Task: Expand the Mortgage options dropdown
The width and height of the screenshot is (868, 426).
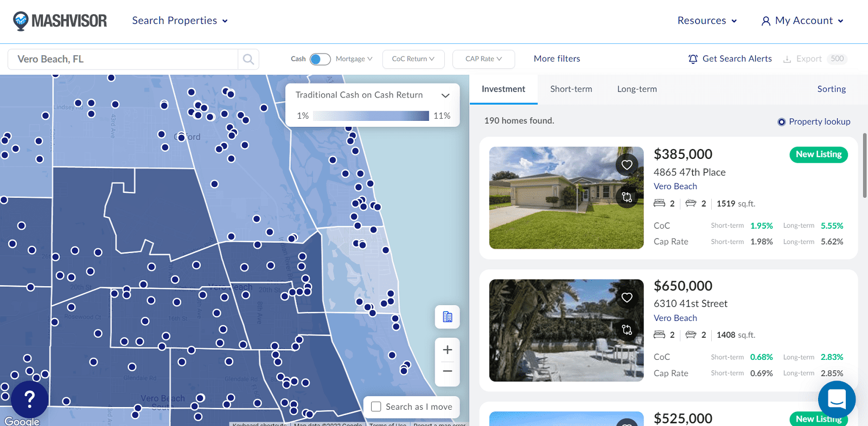Action: tap(354, 59)
